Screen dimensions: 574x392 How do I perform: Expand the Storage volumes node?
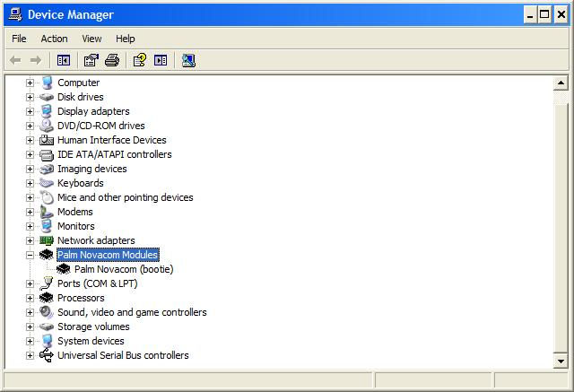(30, 327)
